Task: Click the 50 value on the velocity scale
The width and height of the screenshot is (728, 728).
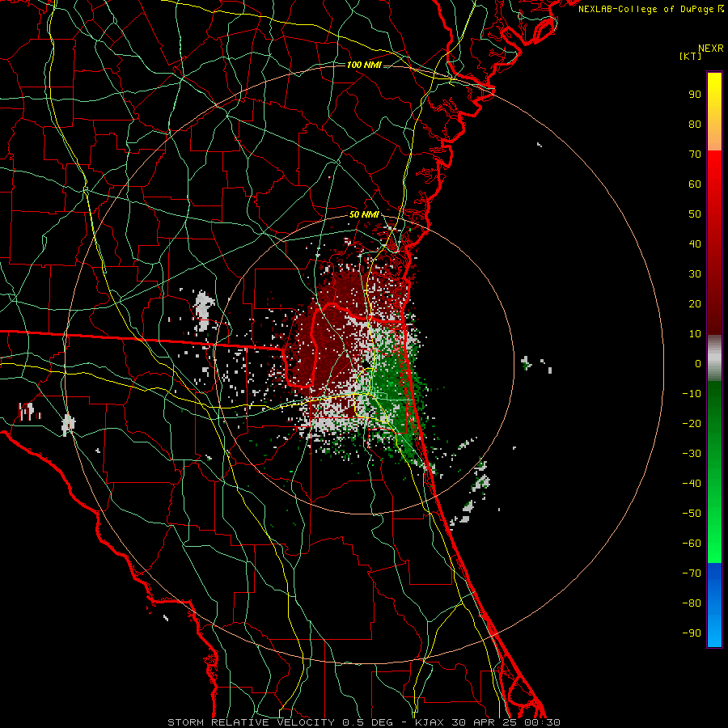Action: [x=695, y=214]
